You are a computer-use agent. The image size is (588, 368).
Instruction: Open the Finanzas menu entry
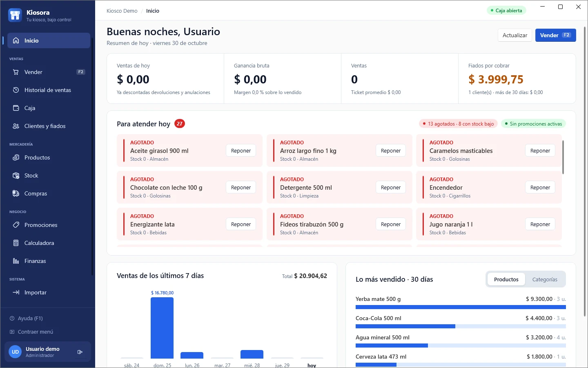pos(49,261)
